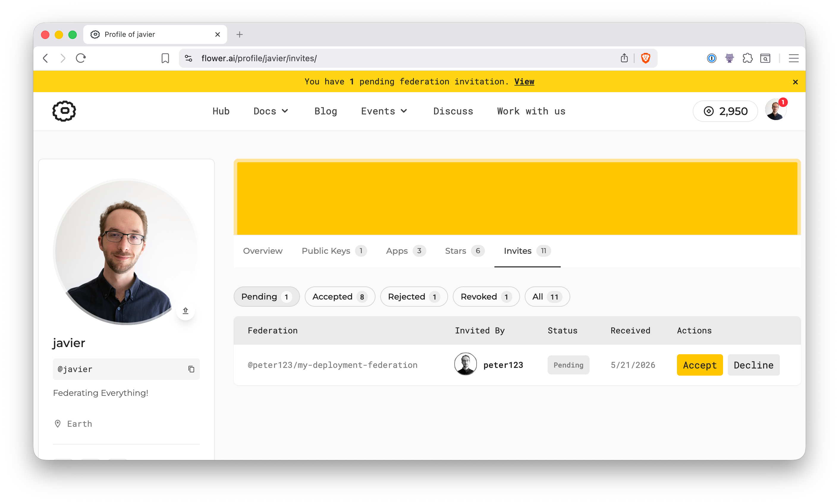Open the Brave Shields lion icon
839x504 pixels.
(x=645, y=58)
